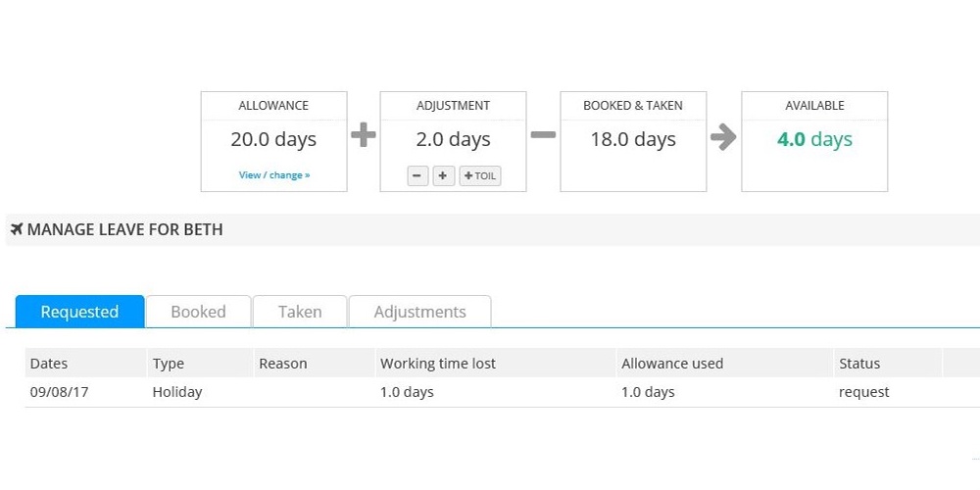Click the 'AVAILABLE' card title
980x490 pixels.
pos(814,106)
